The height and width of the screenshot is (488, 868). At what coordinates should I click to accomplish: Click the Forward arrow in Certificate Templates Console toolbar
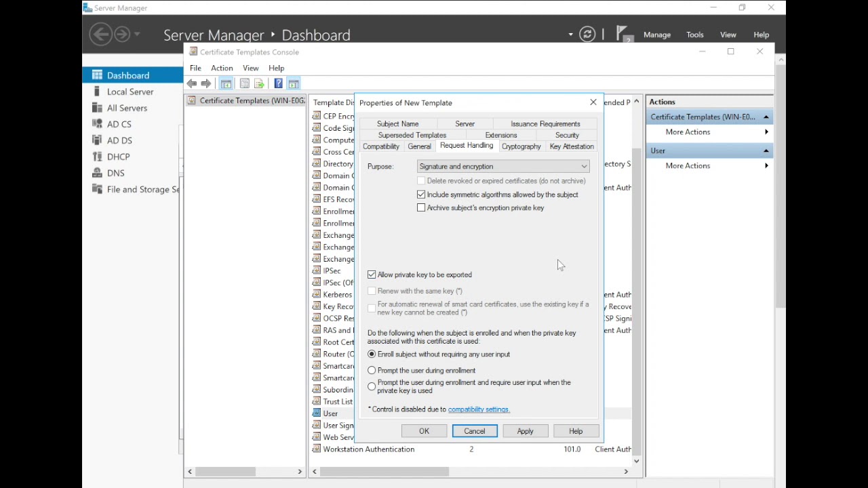tap(206, 83)
